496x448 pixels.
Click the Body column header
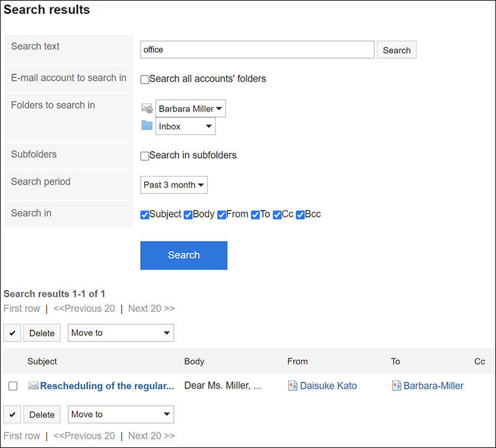(x=194, y=361)
